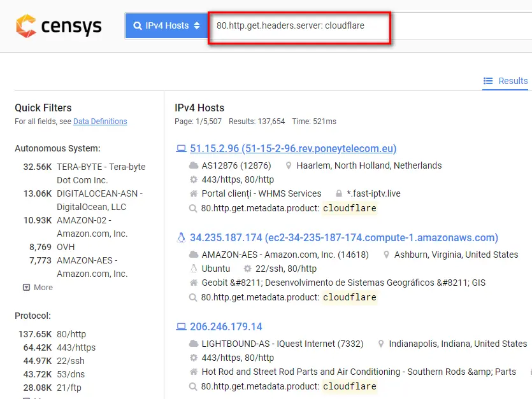Filter by DIGITALOCEAN-ASN autonomous system
This screenshot has width=532, height=399.
[x=100, y=200]
